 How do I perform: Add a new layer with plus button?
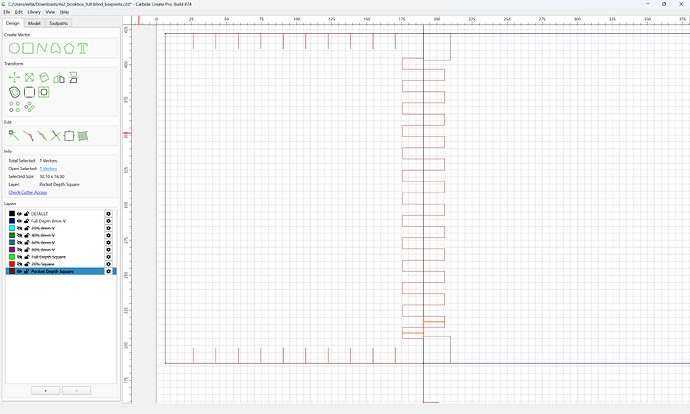46,391
